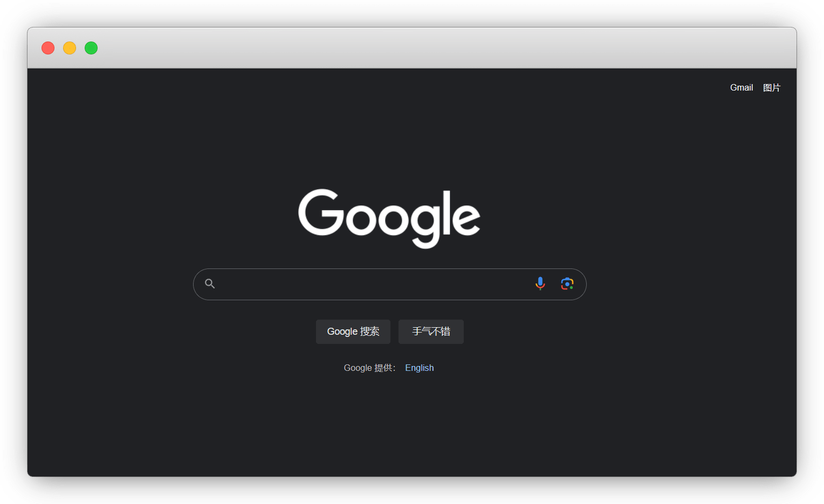
Task: Switch language via the English link
Action: click(x=419, y=368)
